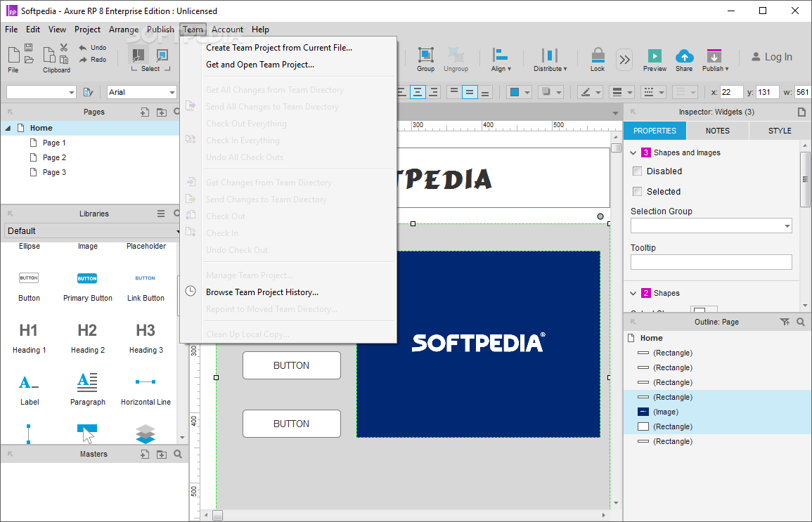Click the gray shadow swatch button
The width and height of the screenshot is (812, 522).
[546, 92]
